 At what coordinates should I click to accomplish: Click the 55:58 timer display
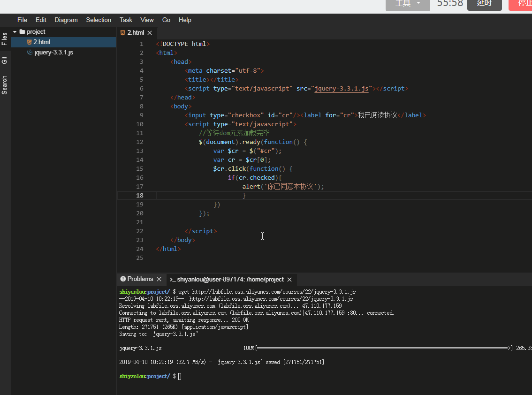pyautogui.click(x=449, y=4)
